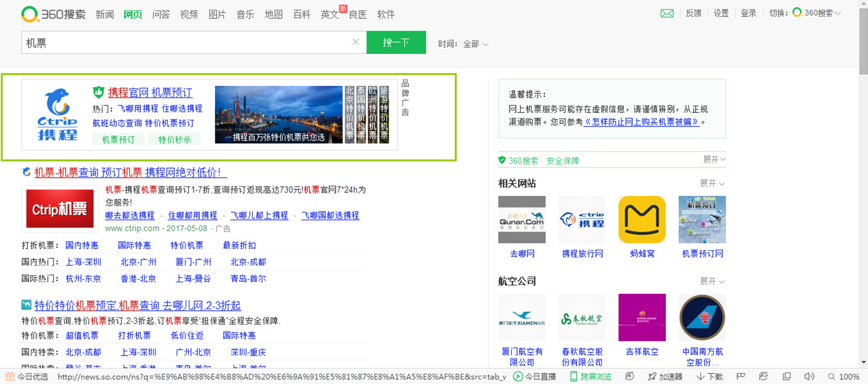Screen dimensions: 868x384
Task: Open the 时间: 全部 time filter dropdown
Action: coord(463,44)
